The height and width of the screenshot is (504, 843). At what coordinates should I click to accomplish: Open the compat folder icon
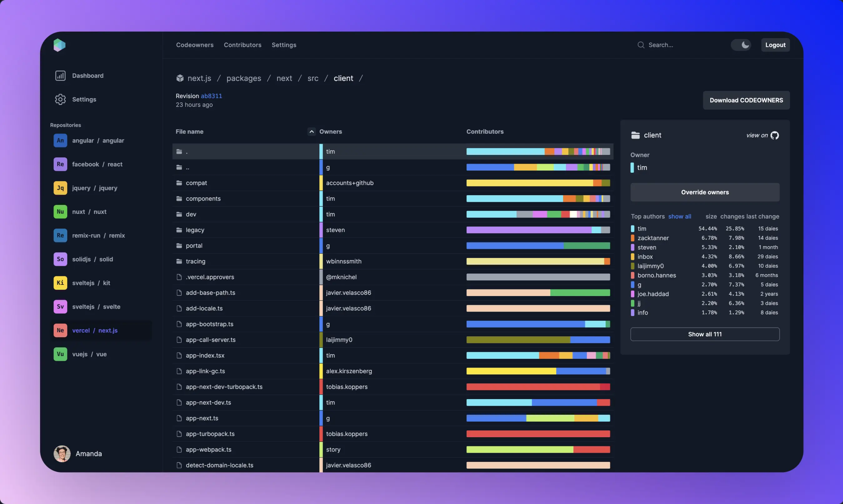tap(179, 183)
